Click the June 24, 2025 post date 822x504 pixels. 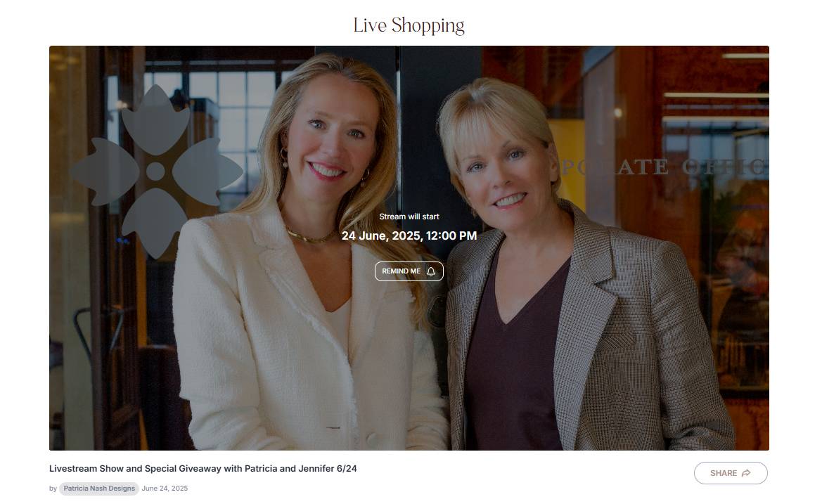pyautogui.click(x=165, y=489)
